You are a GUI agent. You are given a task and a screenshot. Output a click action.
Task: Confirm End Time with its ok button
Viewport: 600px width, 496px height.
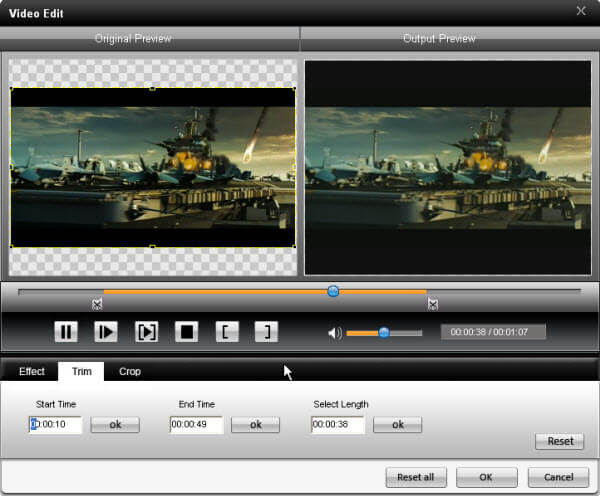pos(256,424)
